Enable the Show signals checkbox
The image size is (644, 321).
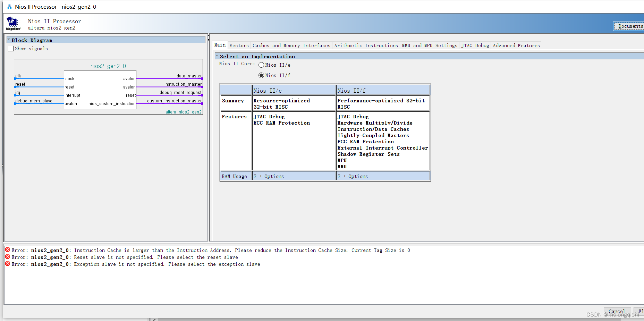tap(11, 49)
